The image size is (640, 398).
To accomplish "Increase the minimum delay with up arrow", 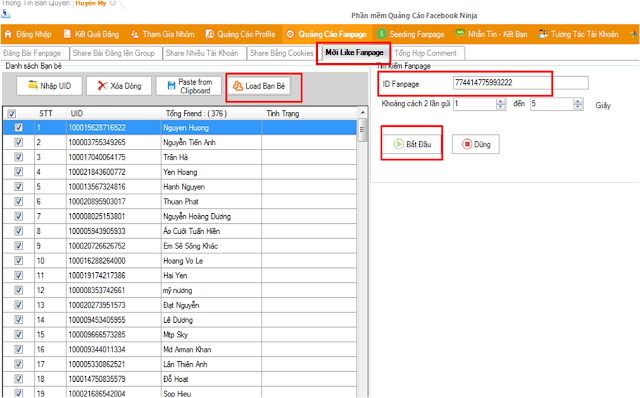I will [x=501, y=101].
